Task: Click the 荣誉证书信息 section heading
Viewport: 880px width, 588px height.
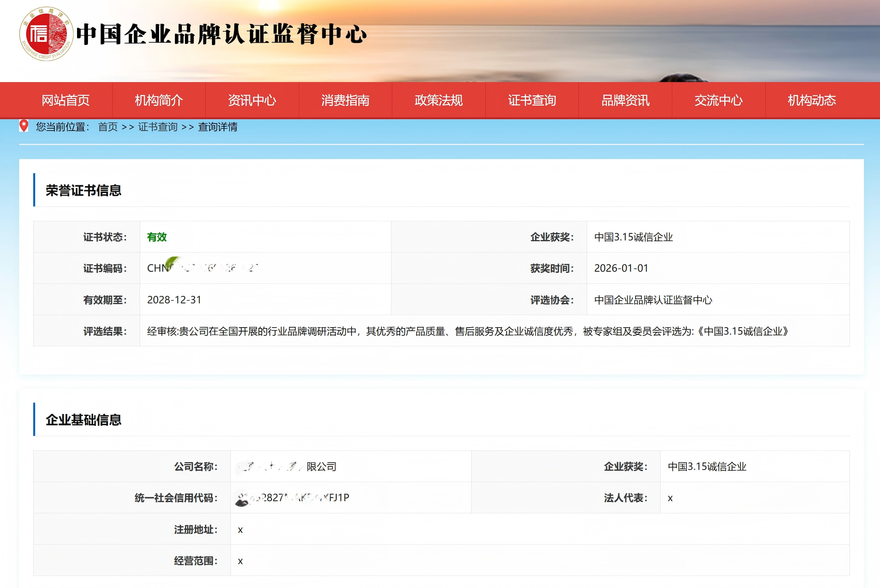Action: [x=84, y=190]
